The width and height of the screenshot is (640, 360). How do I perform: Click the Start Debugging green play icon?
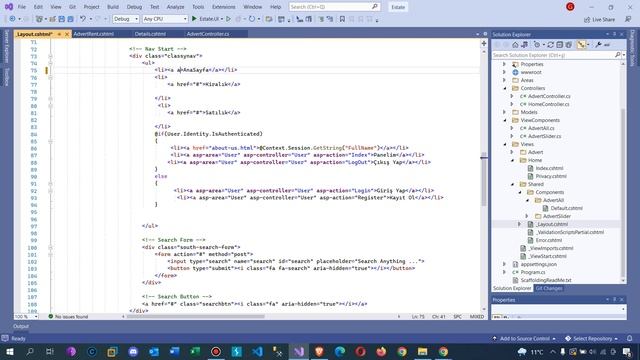coord(194,19)
